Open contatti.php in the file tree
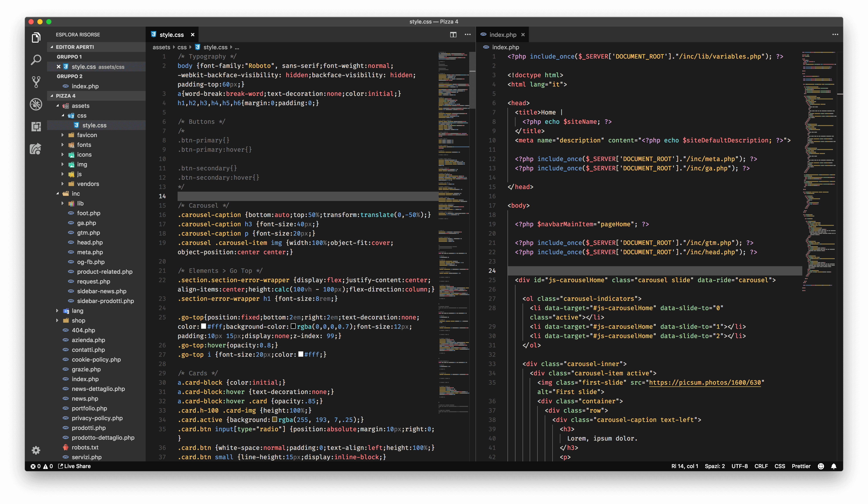The width and height of the screenshot is (868, 504). pyautogui.click(x=88, y=350)
